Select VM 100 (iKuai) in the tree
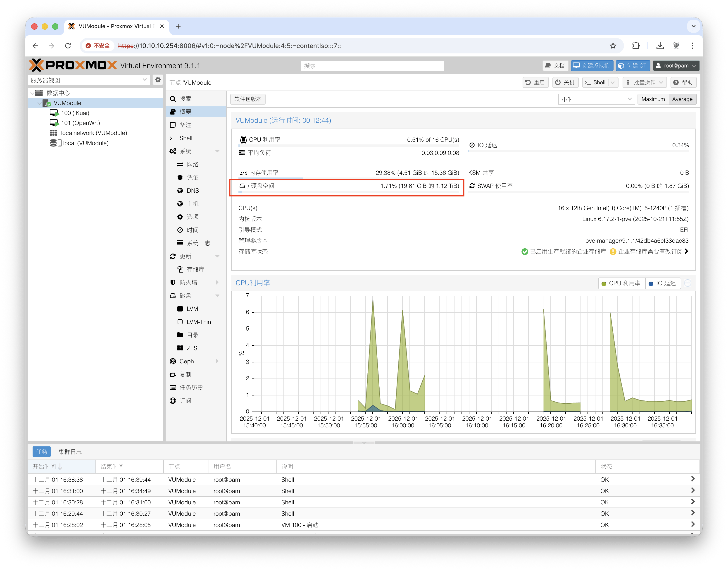 75,113
